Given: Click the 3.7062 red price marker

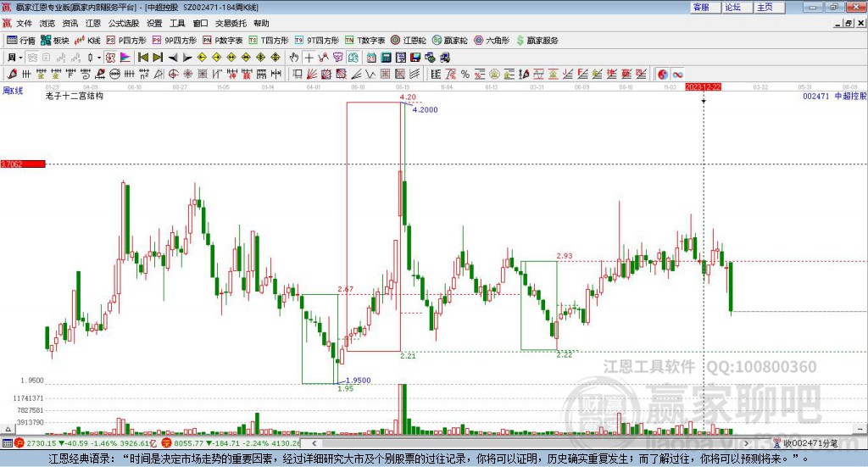Looking at the screenshot, I should click(x=23, y=164).
